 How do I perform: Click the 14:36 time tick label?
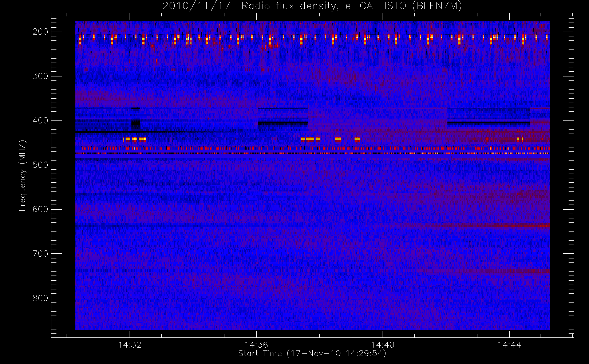(256, 345)
